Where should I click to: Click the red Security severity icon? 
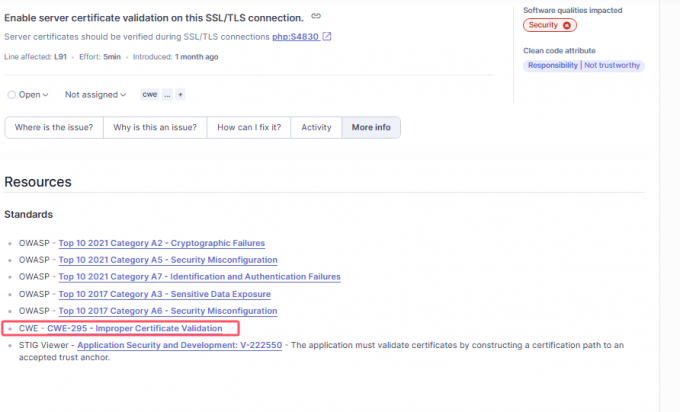(x=567, y=26)
